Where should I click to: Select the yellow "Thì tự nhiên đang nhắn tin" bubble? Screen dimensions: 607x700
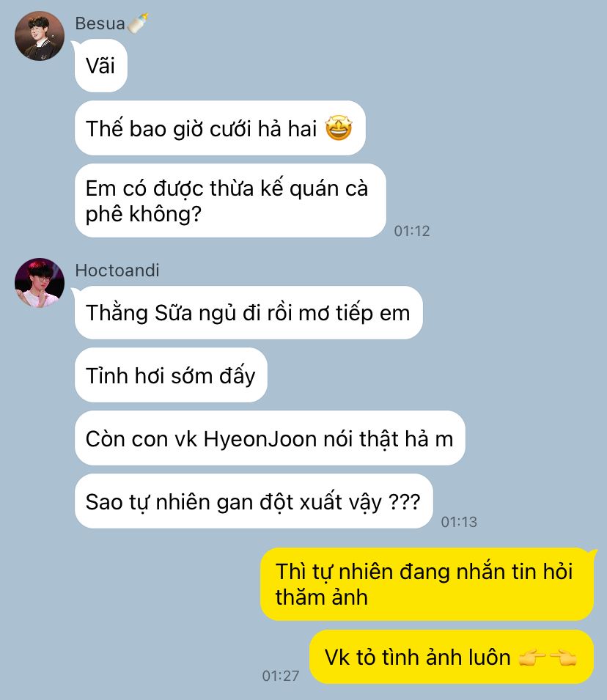427,584
